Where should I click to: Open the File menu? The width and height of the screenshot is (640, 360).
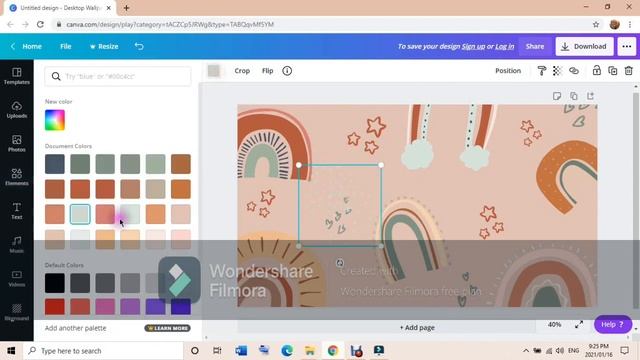(66, 47)
